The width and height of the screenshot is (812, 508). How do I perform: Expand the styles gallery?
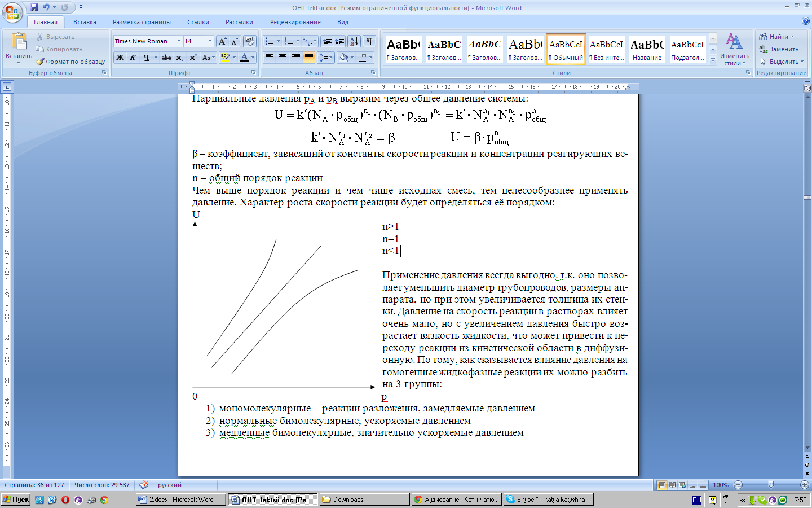(713, 59)
